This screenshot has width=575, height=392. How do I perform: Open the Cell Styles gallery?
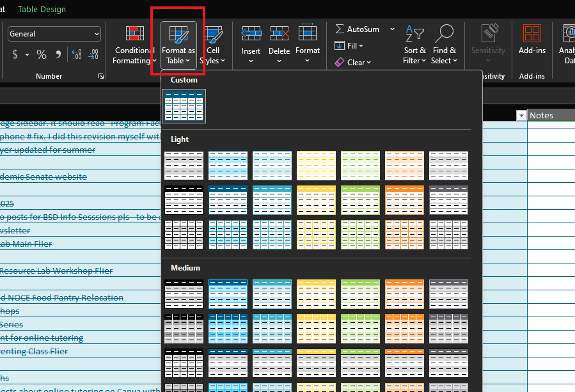pos(213,45)
